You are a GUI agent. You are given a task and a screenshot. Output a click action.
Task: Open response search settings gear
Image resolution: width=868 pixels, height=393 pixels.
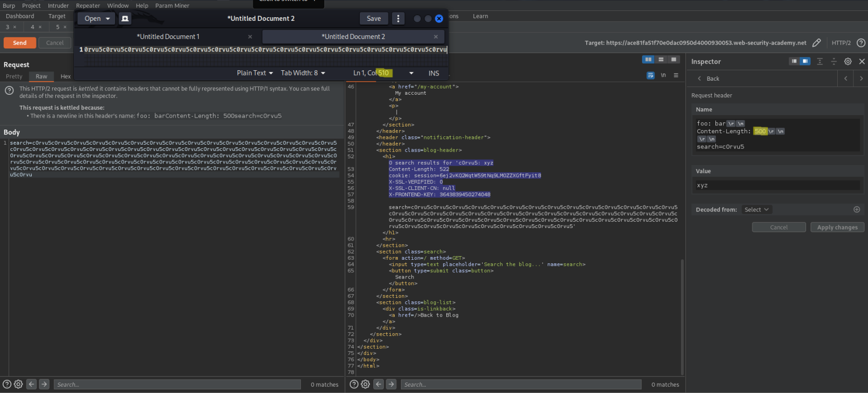(x=366, y=384)
